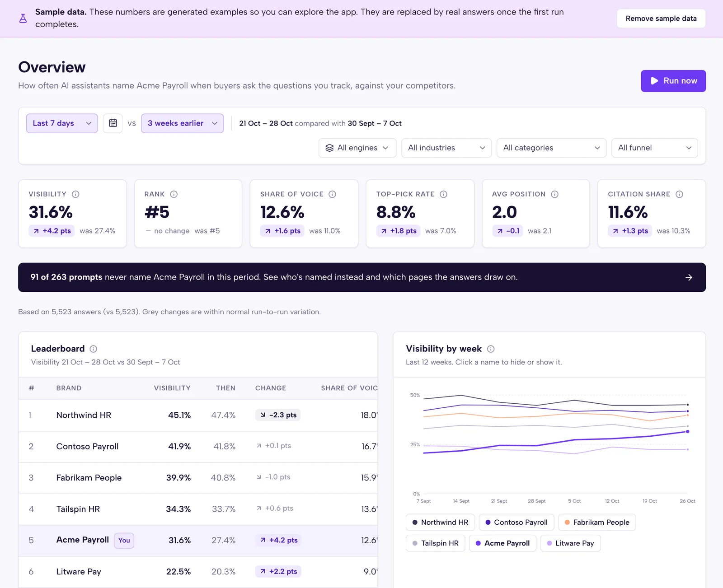Hide Fabrikam People series in chart legend

[x=597, y=523]
